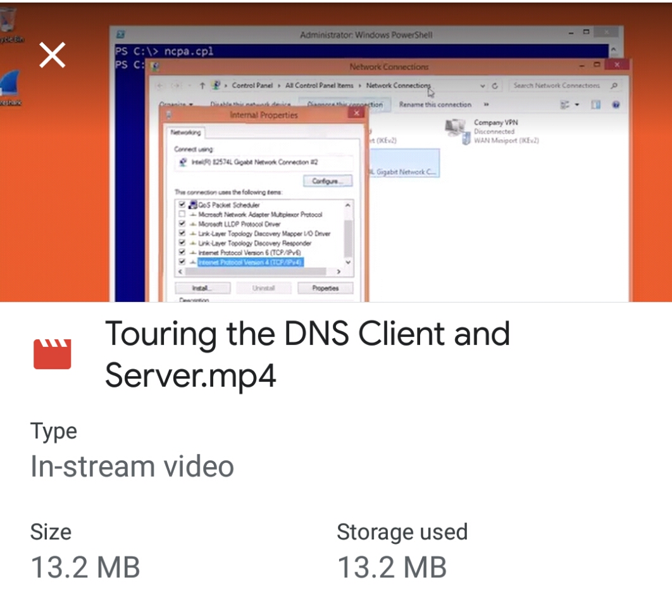
Task: Select 'Network Connections' breadcrumb segment
Action: coord(398,85)
